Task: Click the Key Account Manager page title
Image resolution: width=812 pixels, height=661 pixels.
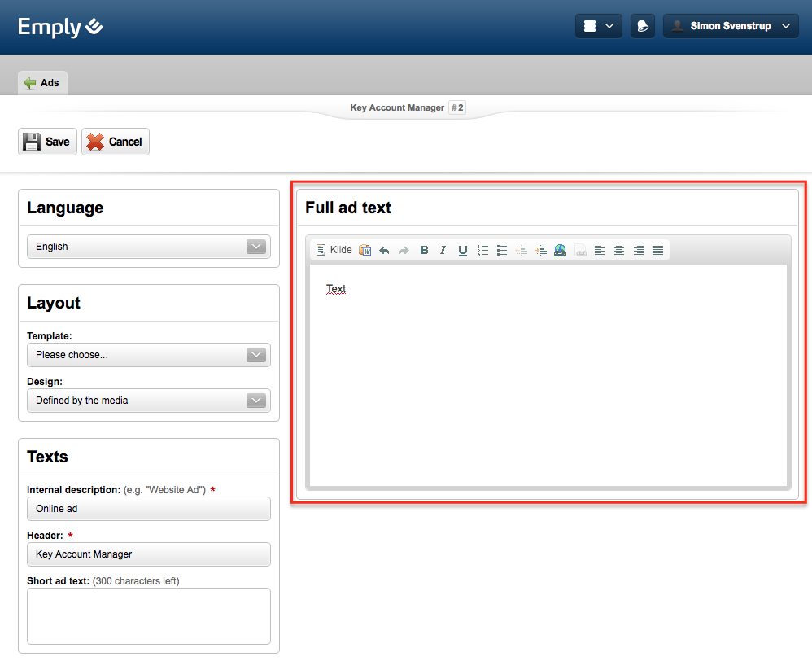Action: coord(397,107)
